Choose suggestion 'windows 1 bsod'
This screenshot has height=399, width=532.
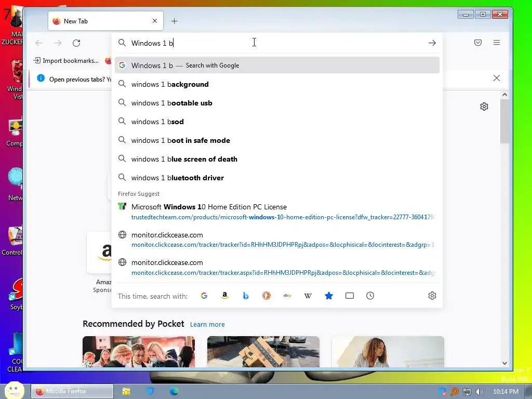(277, 122)
